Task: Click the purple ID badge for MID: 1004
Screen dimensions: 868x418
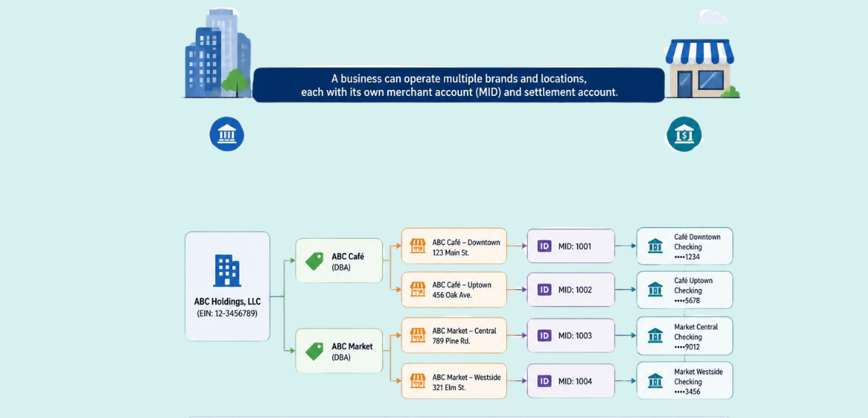Action: click(545, 381)
